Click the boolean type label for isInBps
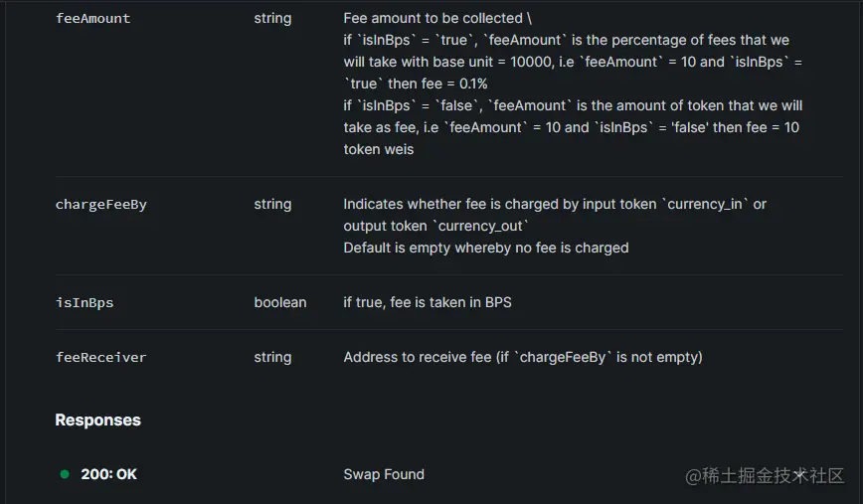This screenshot has height=504, width=863. 280,302
